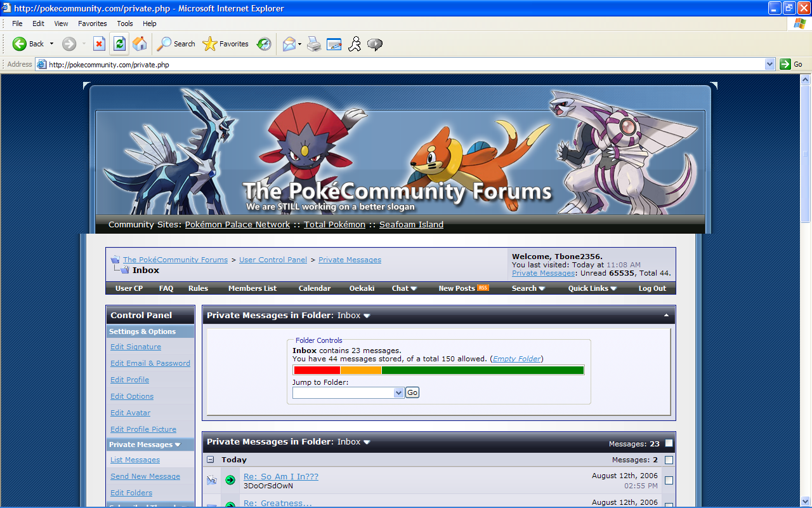Screen dimensions: 812x508
Task: Click the Print toolbar icon
Action: coord(314,44)
